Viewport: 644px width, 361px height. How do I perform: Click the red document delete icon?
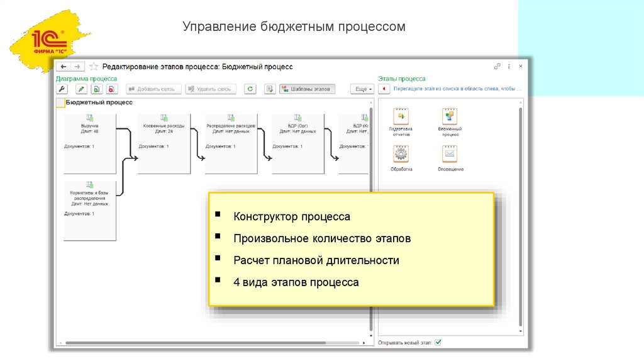[x=111, y=89]
